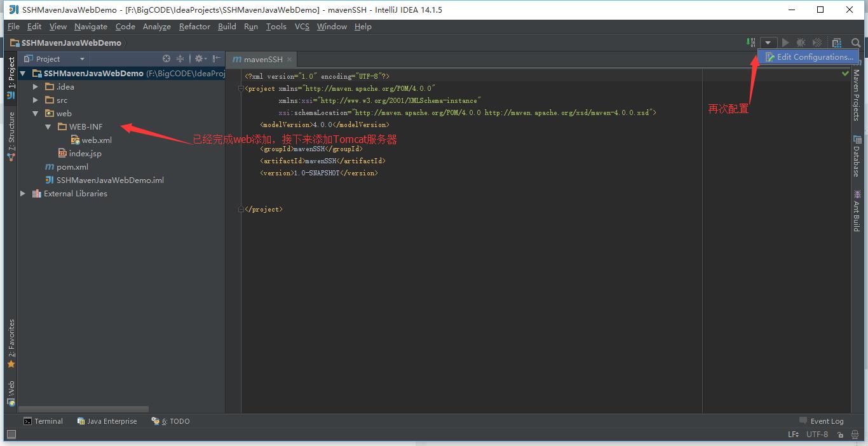Open the Ant Build side panel

[x=857, y=210]
